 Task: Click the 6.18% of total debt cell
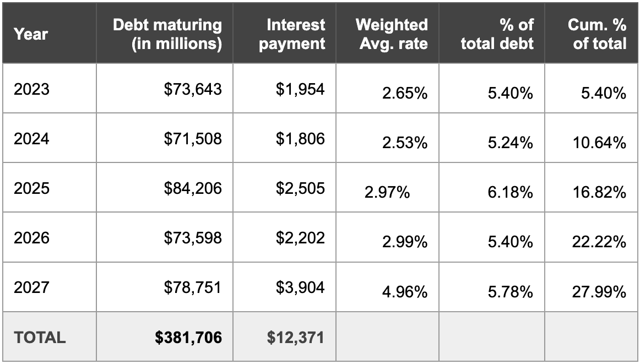click(511, 193)
